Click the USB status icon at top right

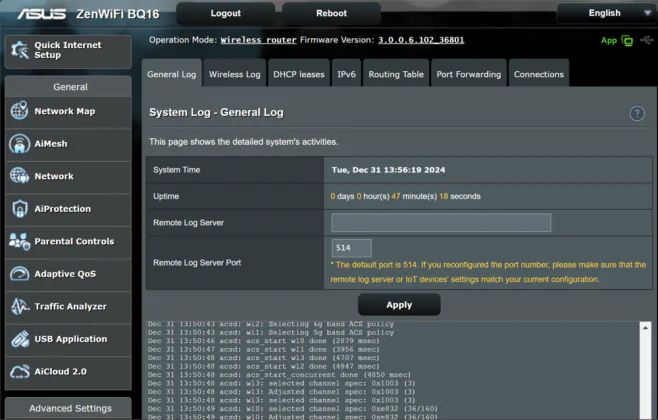pyautogui.click(x=647, y=40)
